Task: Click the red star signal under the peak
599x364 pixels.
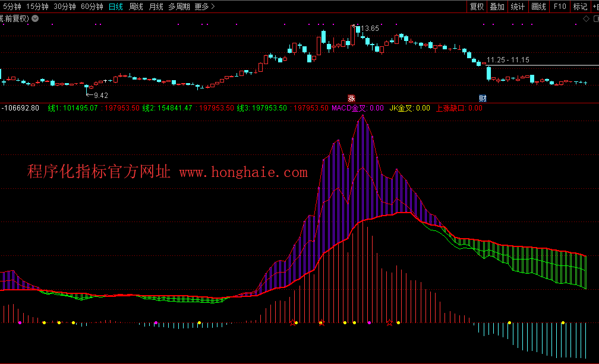Action: coord(321,323)
